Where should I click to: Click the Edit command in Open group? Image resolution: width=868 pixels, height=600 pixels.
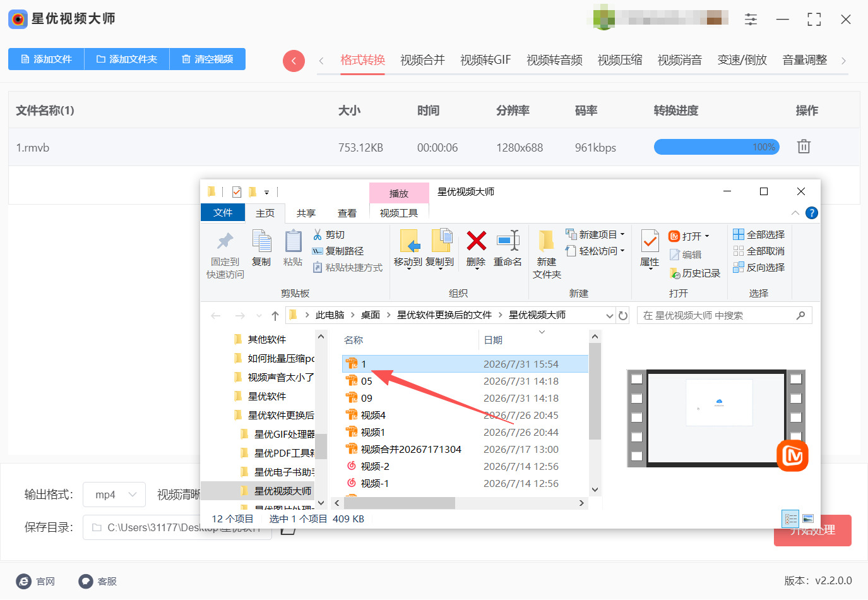(686, 255)
